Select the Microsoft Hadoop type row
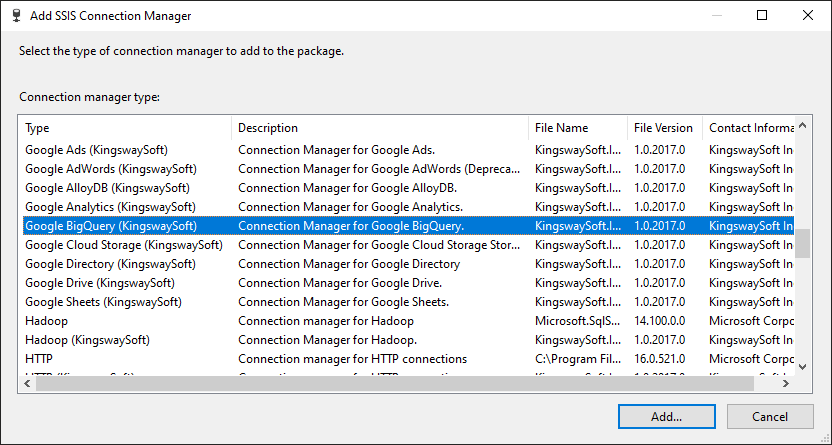 pyautogui.click(x=407, y=321)
